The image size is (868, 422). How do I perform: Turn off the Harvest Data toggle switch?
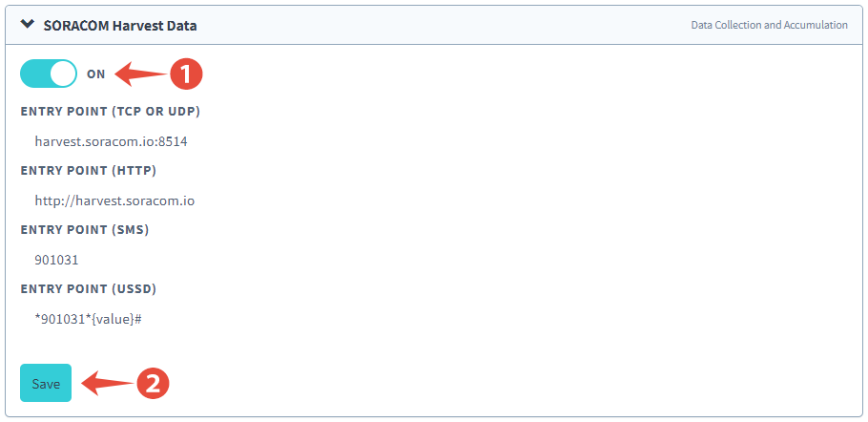point(48,74)
